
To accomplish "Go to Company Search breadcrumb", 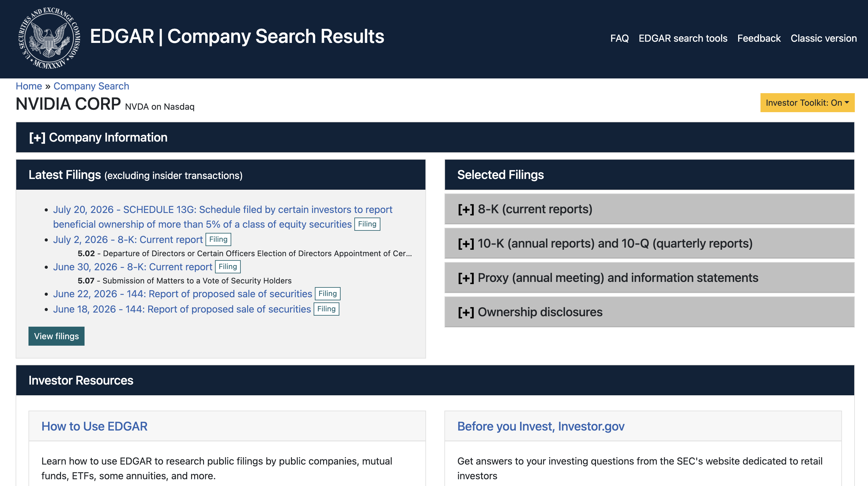I will 91,86.
